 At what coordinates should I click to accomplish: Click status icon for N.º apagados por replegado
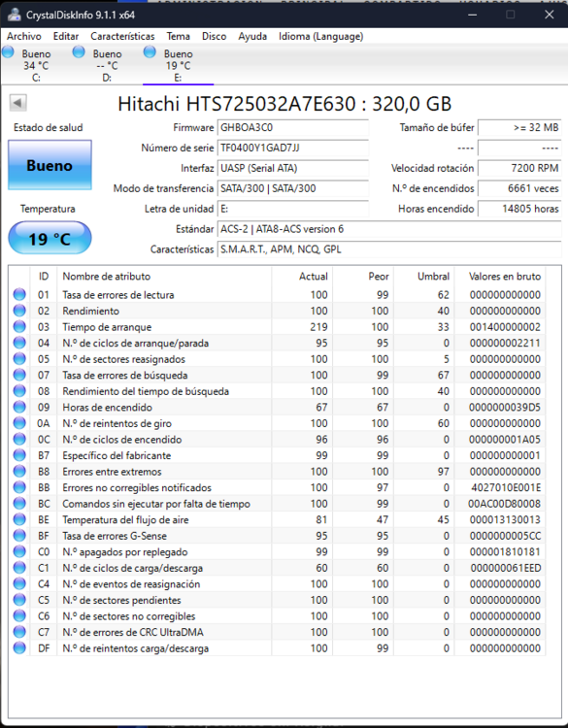19,551
